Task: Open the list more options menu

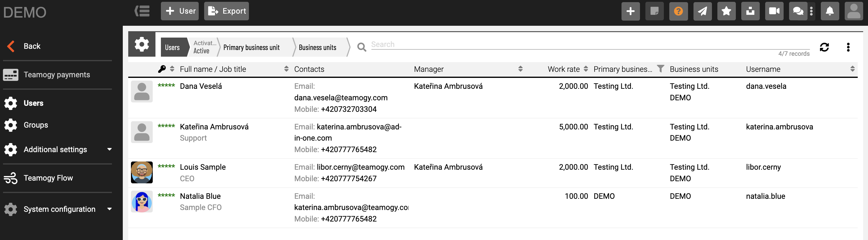Action: click(848, 47)
